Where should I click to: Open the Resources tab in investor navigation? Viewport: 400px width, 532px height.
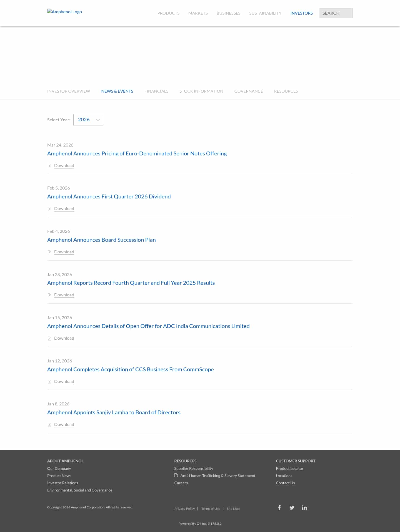coord(286,91)
